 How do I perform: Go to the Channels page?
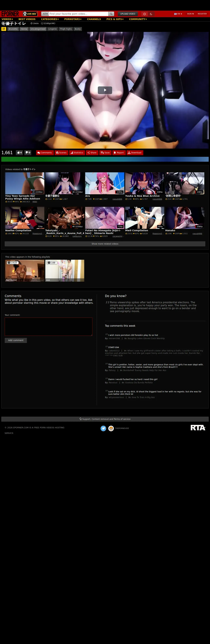[94, 19]
